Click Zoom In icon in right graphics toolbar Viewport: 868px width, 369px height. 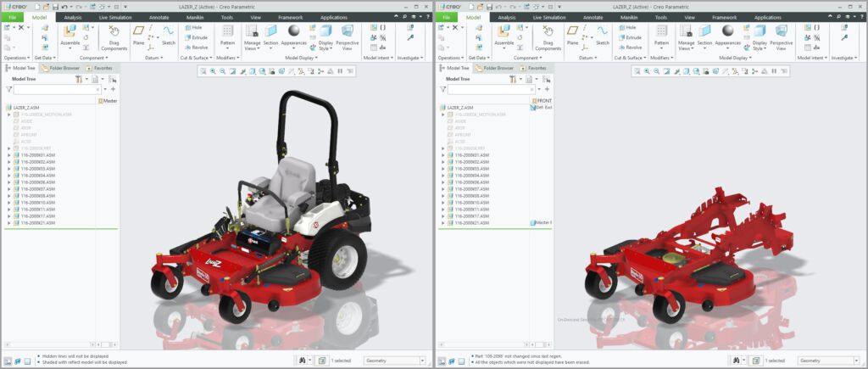[x=647, y=71]
